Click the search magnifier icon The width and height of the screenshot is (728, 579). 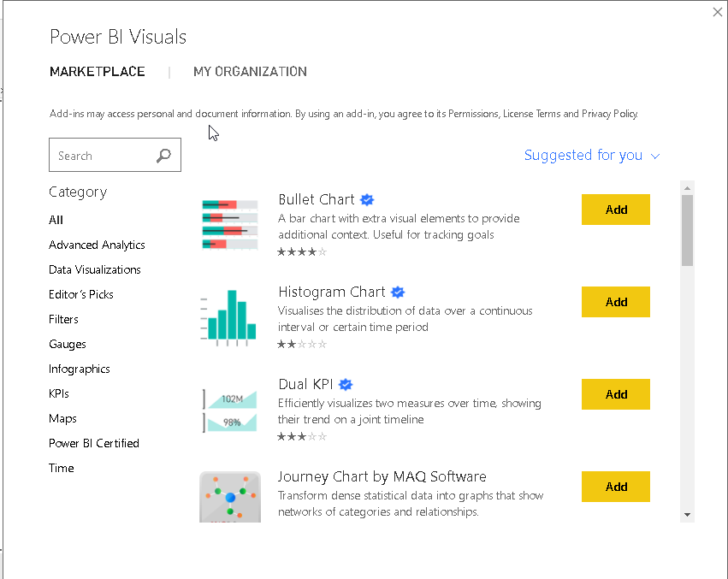pyautogui.click(x=164, y=156)
